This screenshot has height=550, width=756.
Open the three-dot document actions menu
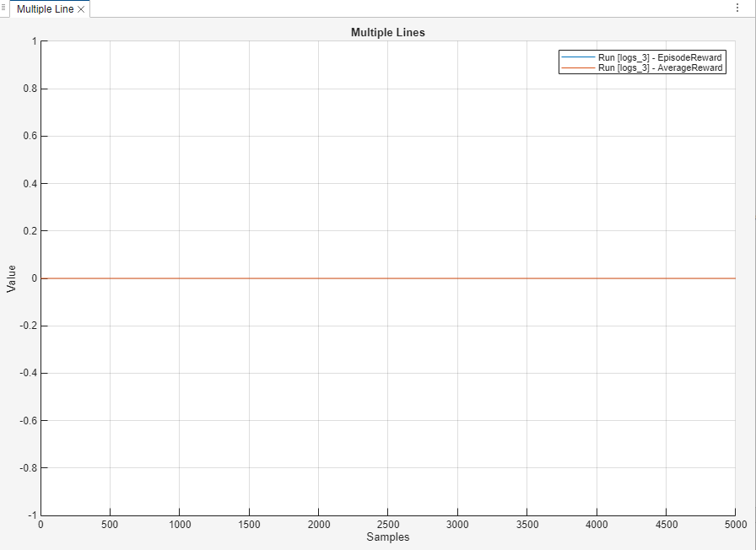coord(737,7)
